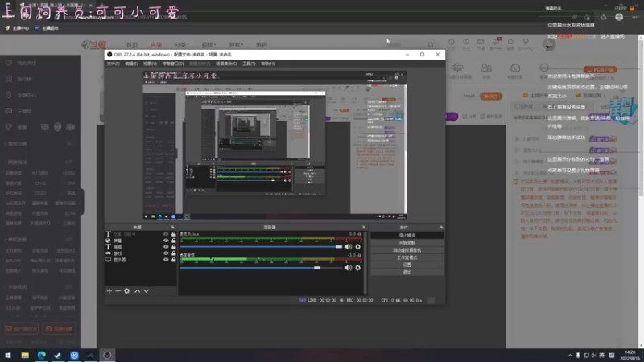Select the 显示器 display capture source icon
The height and width of the screenshot is (362, 644).
(x=109, y=260)
